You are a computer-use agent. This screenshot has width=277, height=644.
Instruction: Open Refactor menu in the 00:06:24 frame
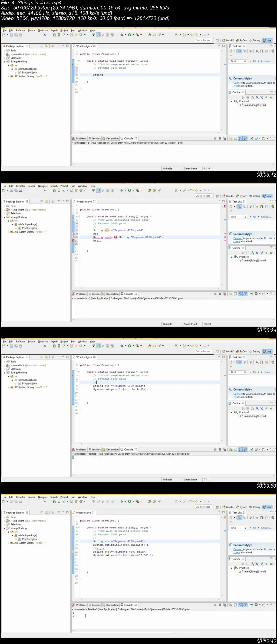click(x=21, y=186)
